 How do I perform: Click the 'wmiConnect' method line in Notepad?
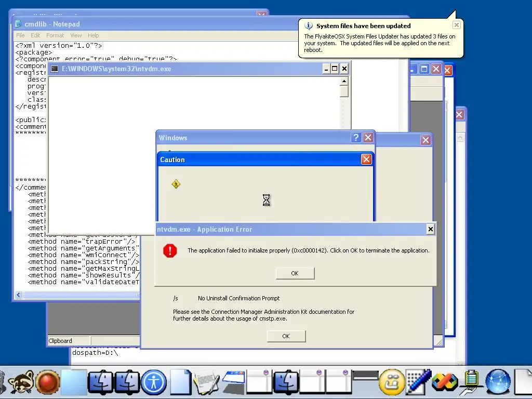[84, 255]
